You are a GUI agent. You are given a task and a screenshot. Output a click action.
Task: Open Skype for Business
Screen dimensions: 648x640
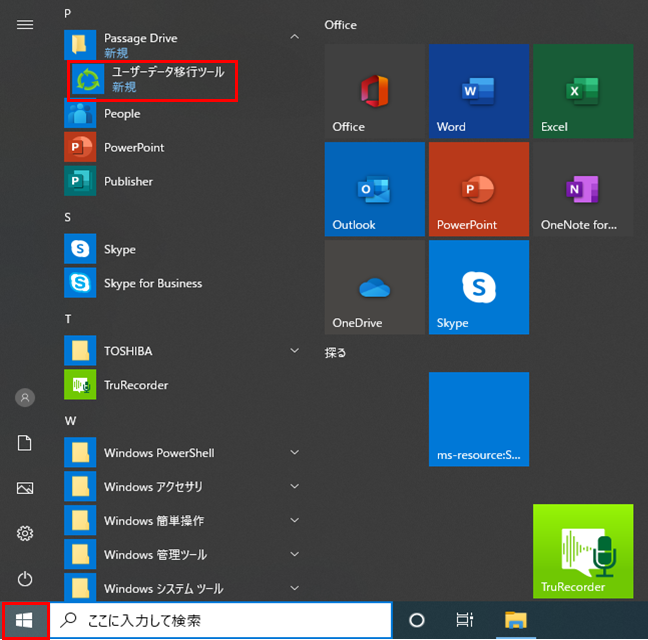coord(182,283)
